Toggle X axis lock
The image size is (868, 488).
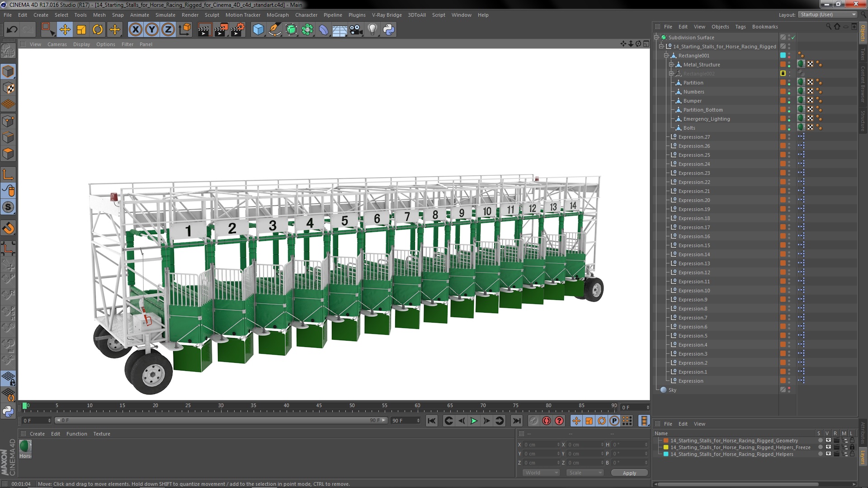click(x=135, y=30)
